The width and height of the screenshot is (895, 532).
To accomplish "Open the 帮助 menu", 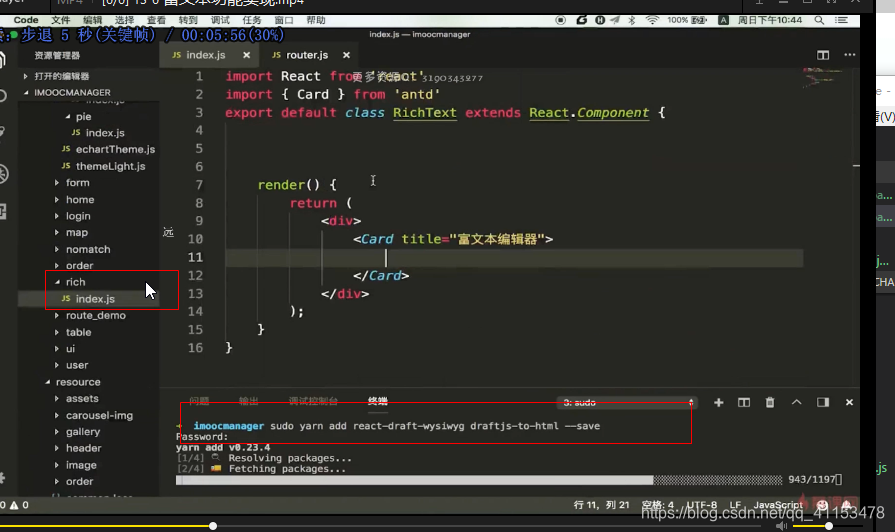I will click(x=316, y=20).
